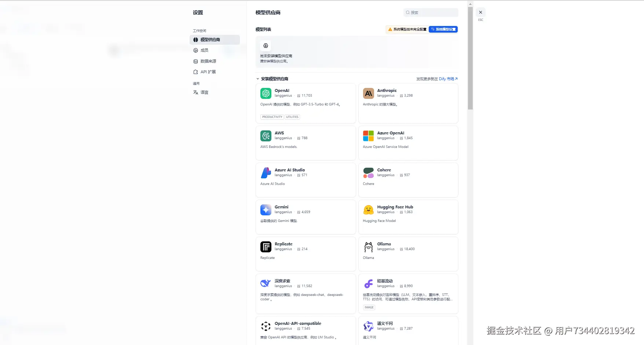Open API 扩展 settings tab

coord(215,72)
